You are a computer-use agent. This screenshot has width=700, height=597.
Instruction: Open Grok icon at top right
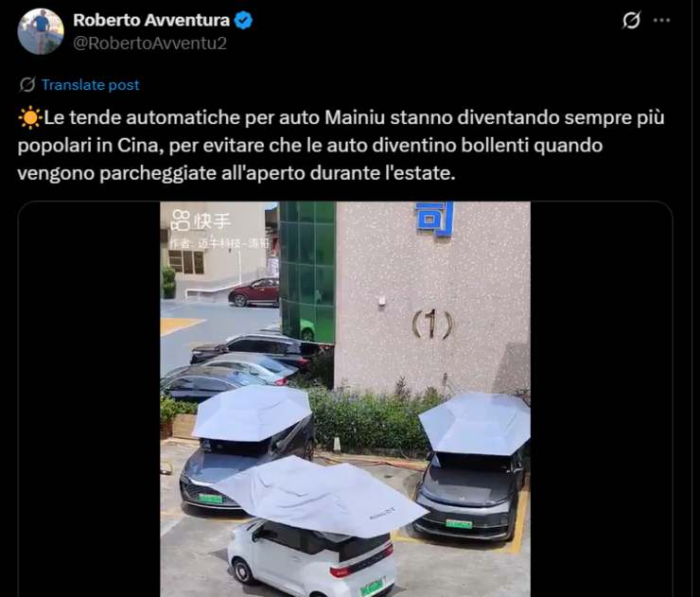click(631, 20)
